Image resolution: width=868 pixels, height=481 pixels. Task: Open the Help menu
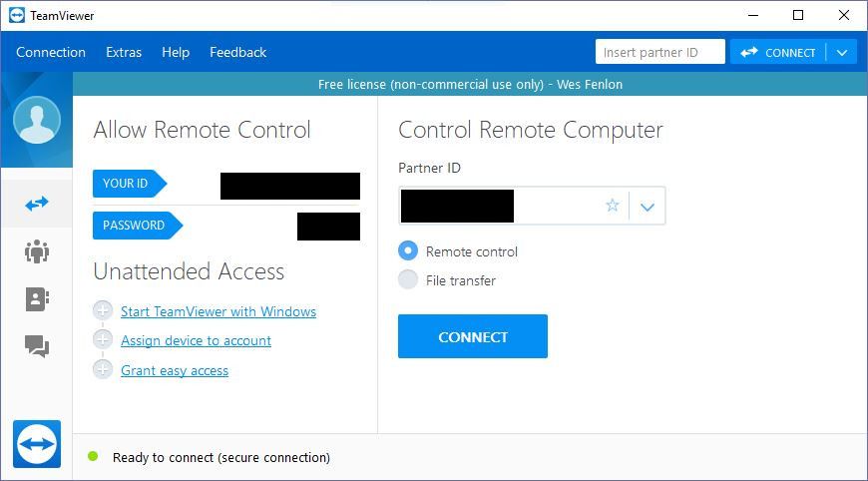(x=176, y=53)
